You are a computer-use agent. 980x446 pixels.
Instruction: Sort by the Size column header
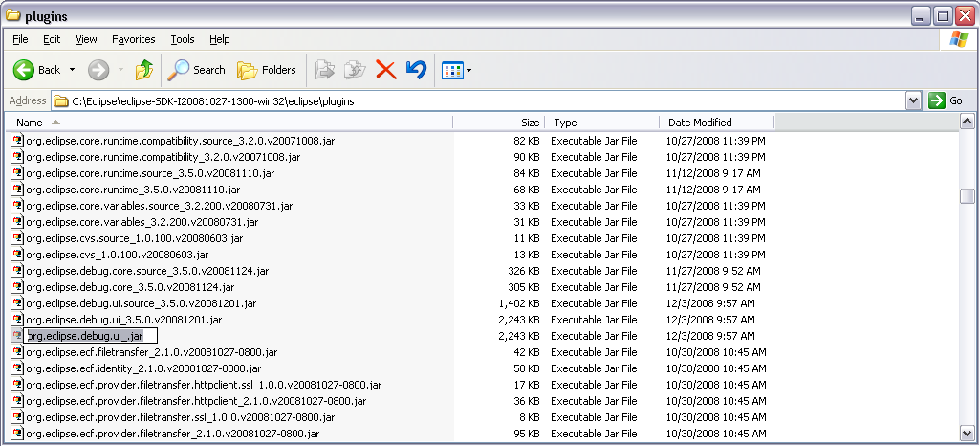[499, 123]
